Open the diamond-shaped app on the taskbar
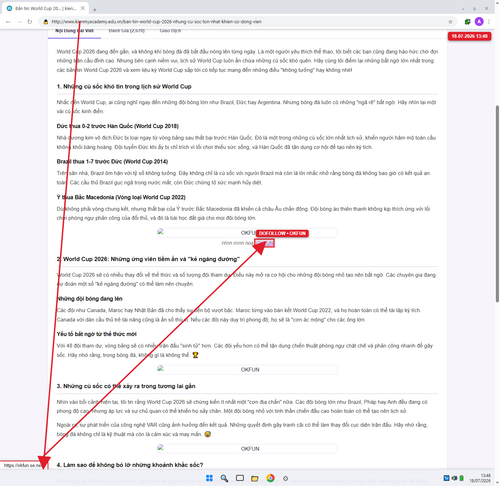 [x=285, y=478]
